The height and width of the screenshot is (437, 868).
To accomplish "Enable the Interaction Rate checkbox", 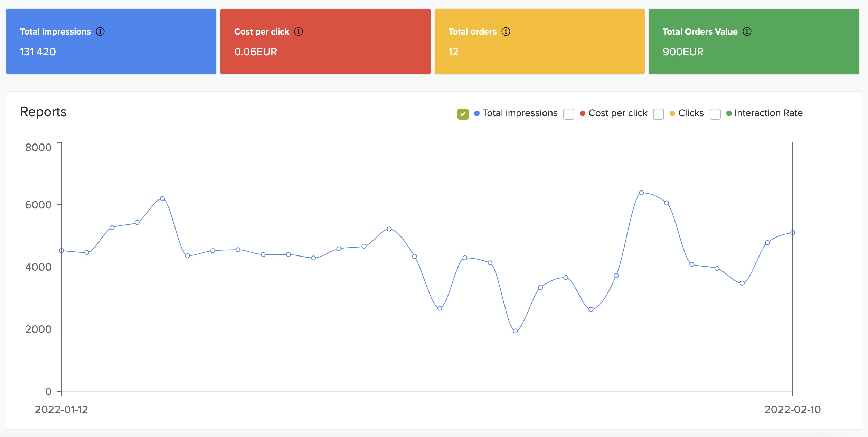I will tap(715, 114).
